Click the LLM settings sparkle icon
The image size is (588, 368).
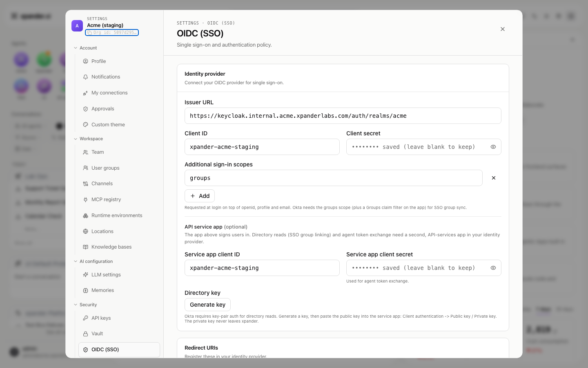tap(86, 275)
